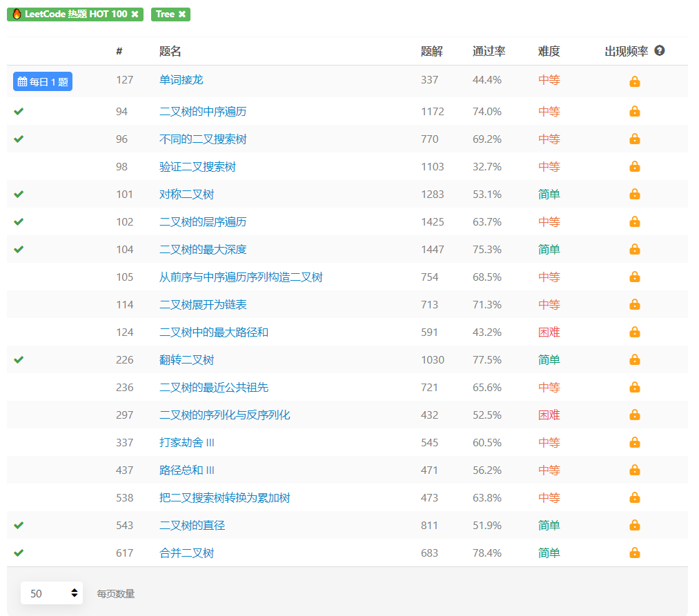The image size is (699, 616).
Task: Click solutions count 1447 for problem 104
Action: [x=433, y=250]
